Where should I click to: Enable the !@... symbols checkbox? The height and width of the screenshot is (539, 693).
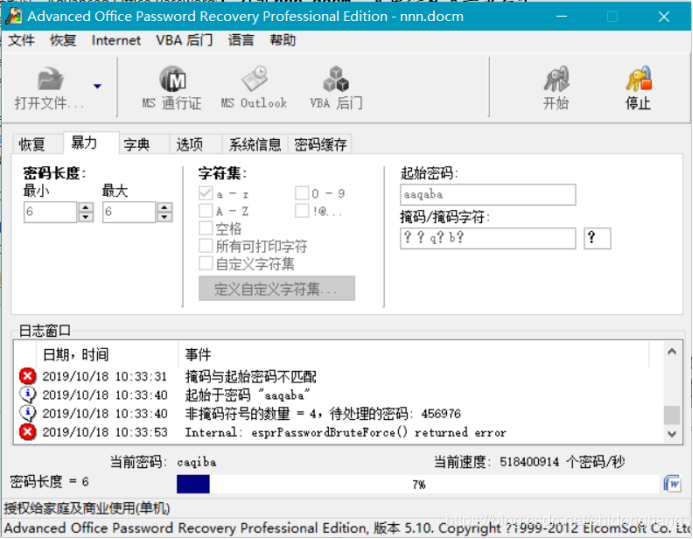(x=302, y=211)
